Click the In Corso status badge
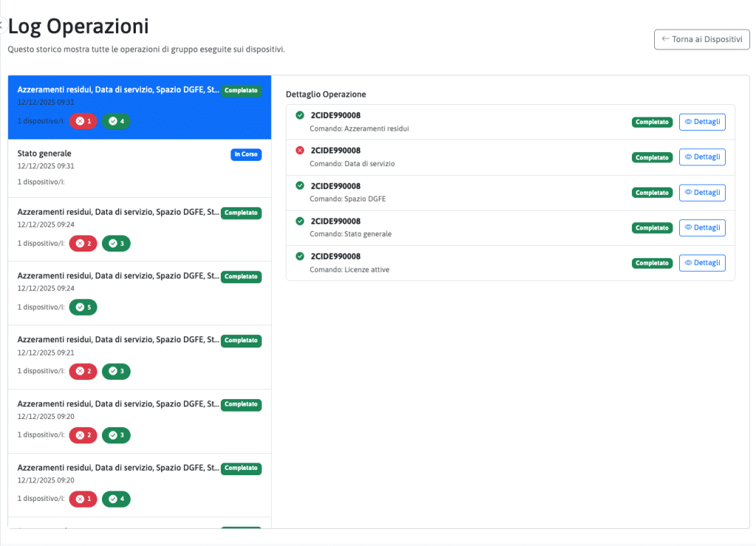This screenshot has width=756, height=546. [x=246, y=154]
